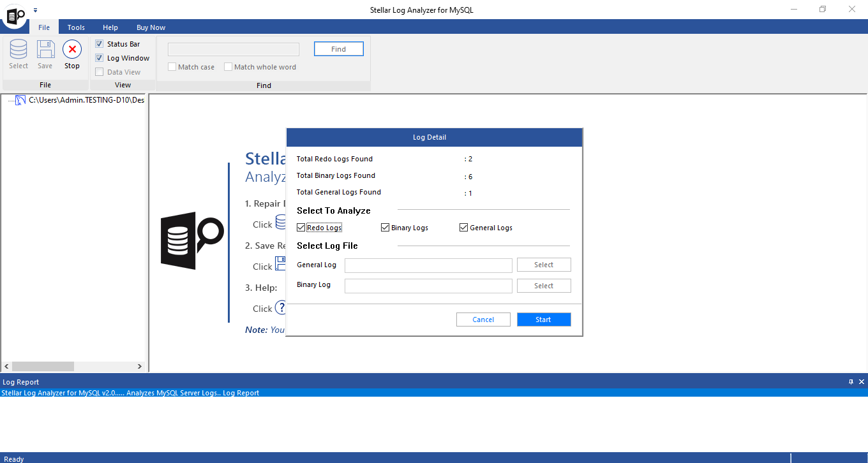Toggle the Status Bar checkbox
The image size is (868, 463).
(x=99, y=44)
